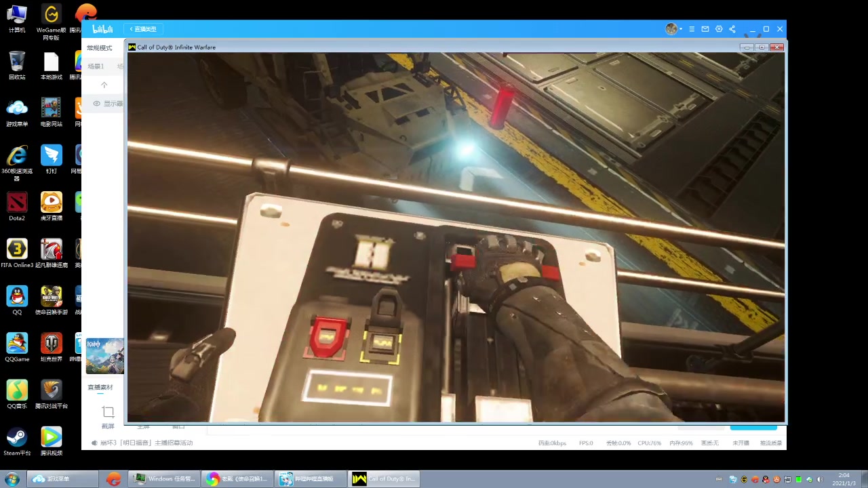
Task: Open the 坦克世界 desktop icon
Action: pos(52,347)
